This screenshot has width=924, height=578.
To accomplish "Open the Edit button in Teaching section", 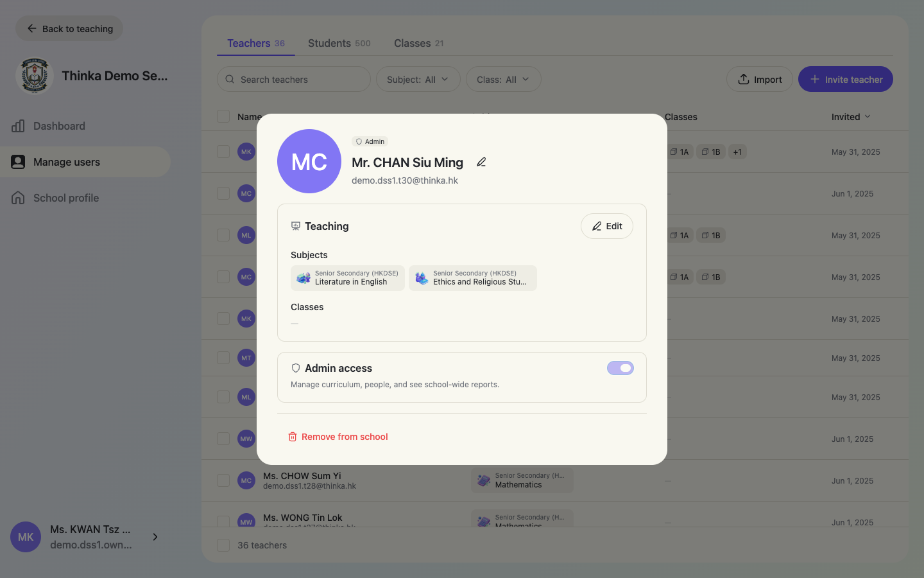I will [607, 226].
